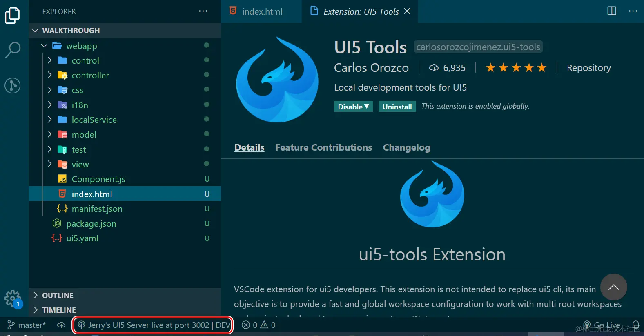Open ui5.yaml file

coord(125,238)
